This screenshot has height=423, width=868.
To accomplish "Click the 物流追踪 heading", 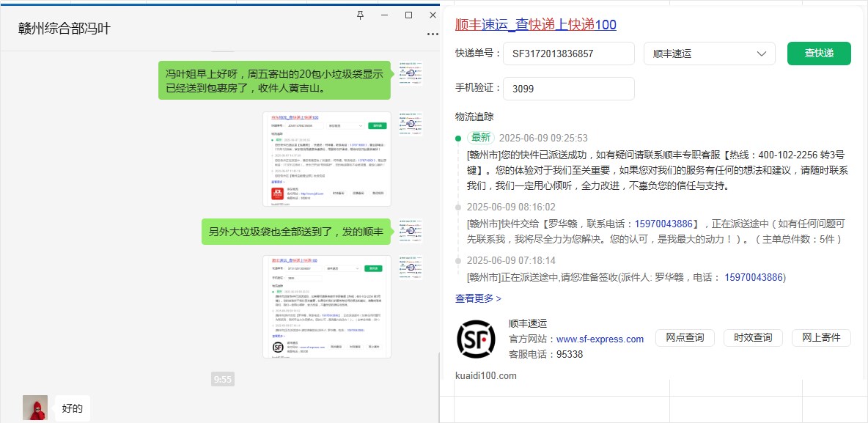I will pos(474,117).
